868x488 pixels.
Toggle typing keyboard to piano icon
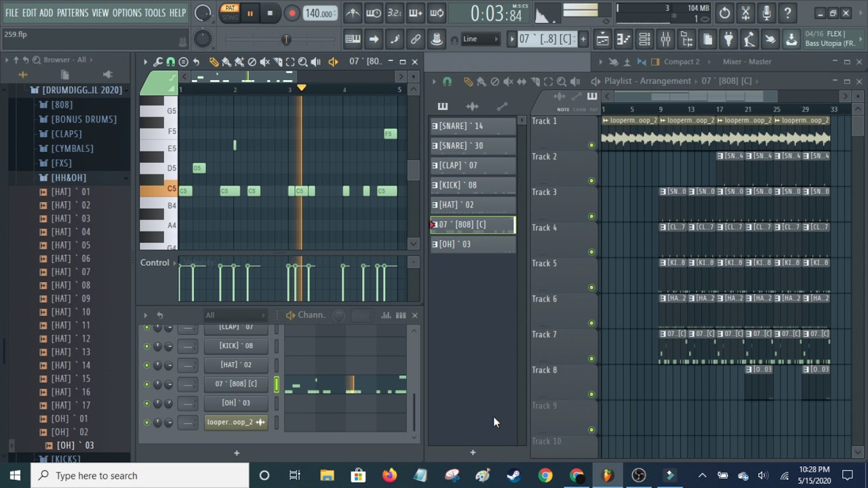click(x=353, y=39)
